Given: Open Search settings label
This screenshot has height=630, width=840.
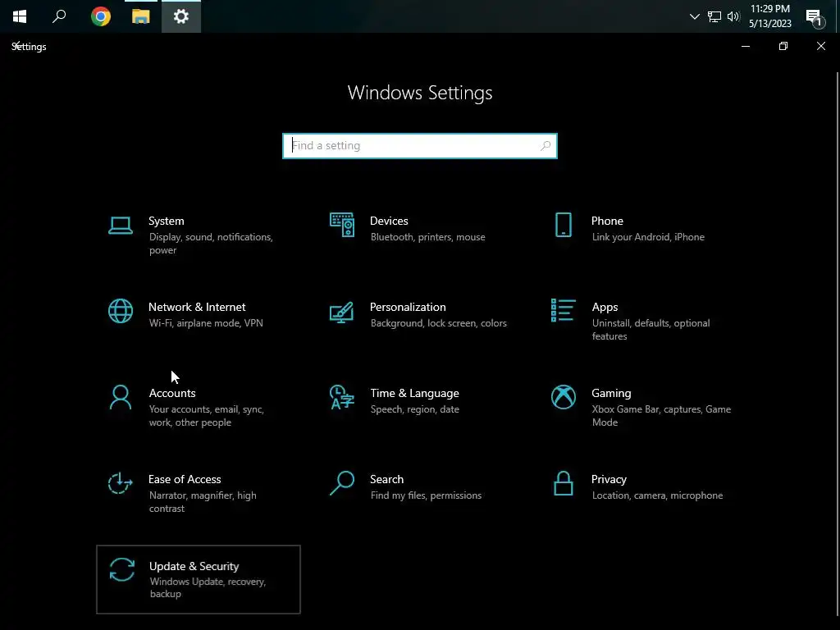Looking at the screenshot, I should [387, 479].
